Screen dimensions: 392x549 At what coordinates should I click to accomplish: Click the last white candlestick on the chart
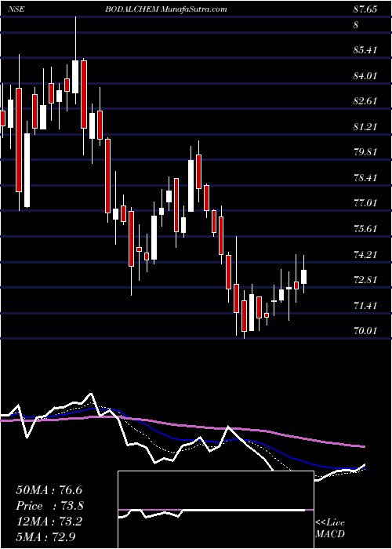[303, 277]
